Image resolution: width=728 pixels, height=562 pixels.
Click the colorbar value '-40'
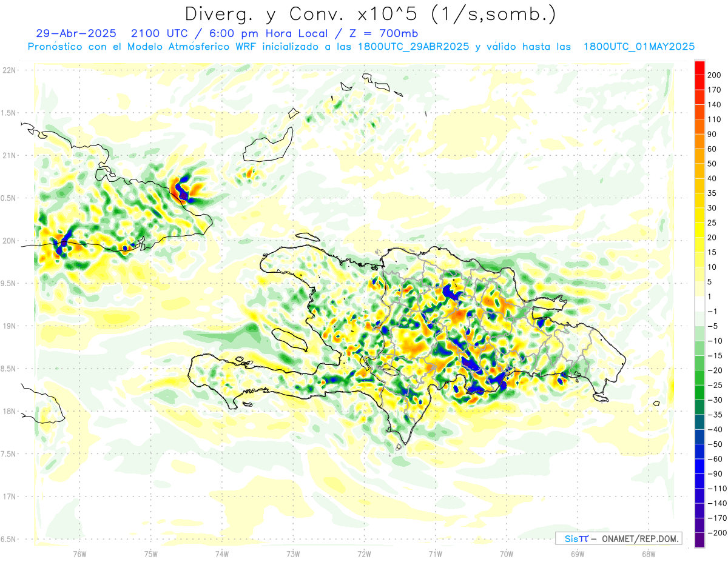[x=716, y=430]
